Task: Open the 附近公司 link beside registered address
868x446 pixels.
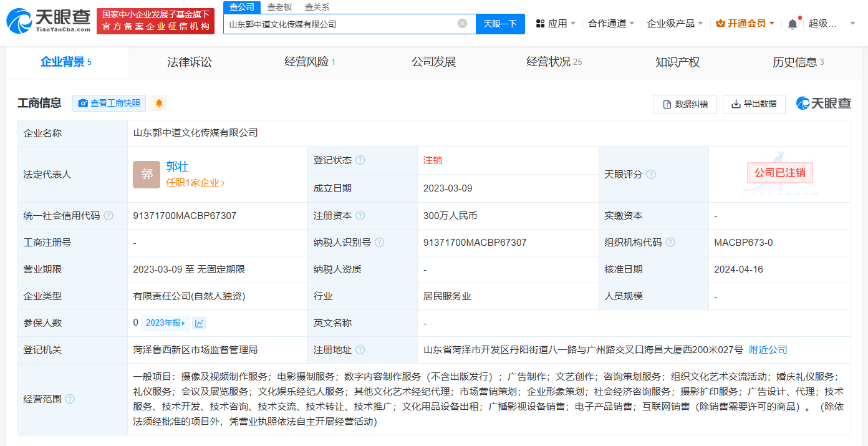Action: 768,349
